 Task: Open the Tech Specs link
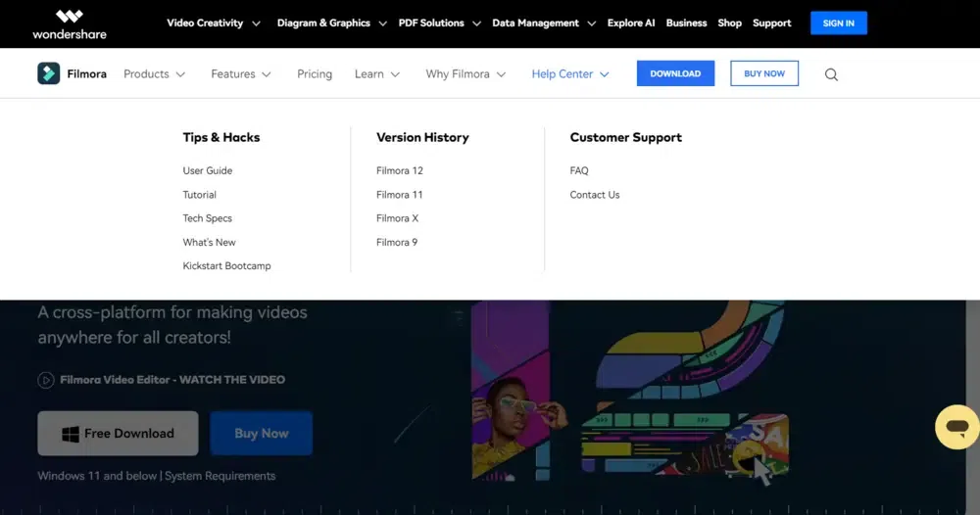208,218
